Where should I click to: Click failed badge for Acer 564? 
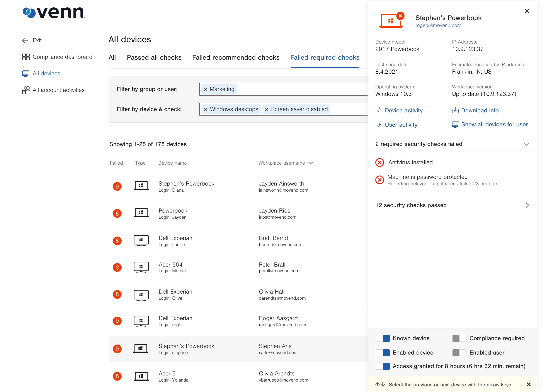click(x=117, y=268)
